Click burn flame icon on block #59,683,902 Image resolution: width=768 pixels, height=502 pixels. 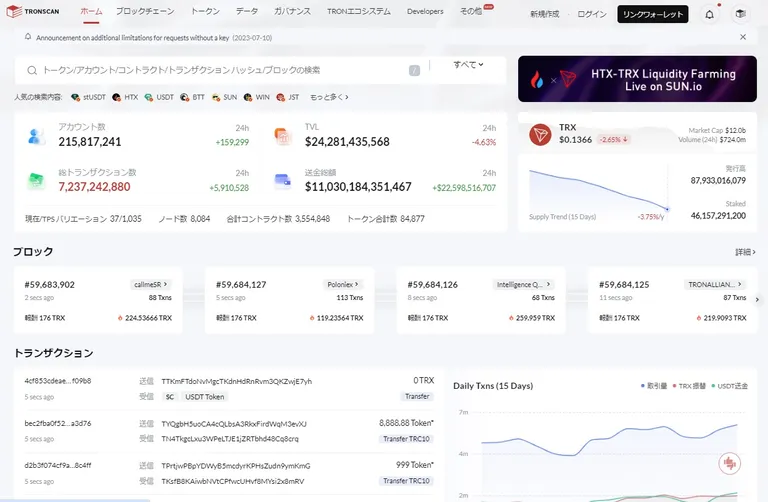(120, 318)
